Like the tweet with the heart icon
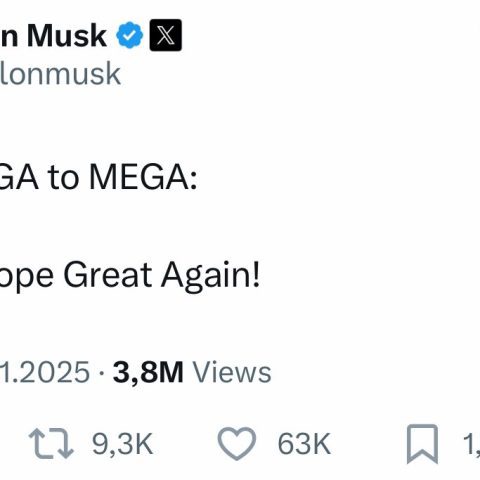This screenshot has width=480, height=480. 237,444
